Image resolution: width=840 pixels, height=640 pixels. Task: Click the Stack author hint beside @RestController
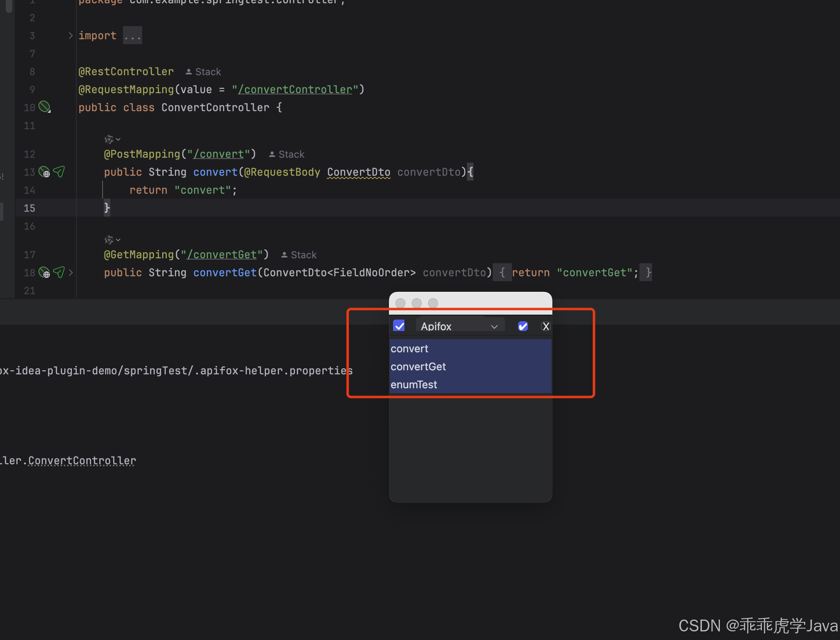click(203, 72)
